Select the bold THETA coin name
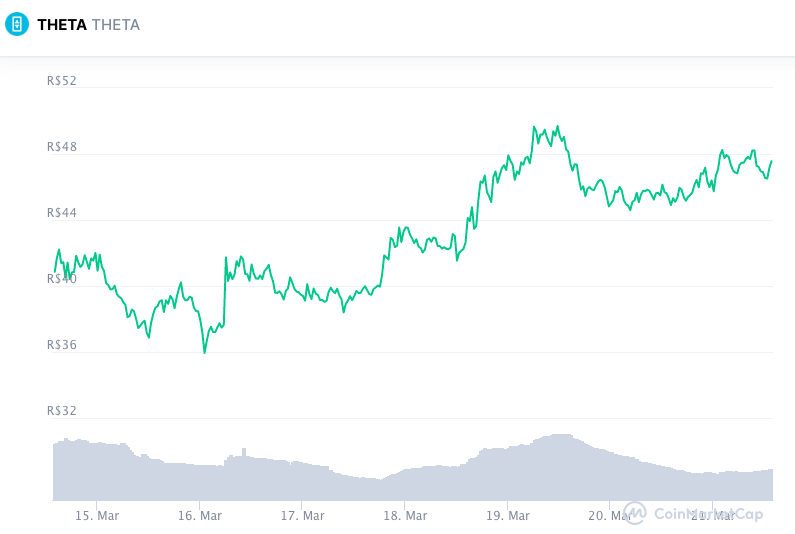This screenshot has height=534, width=795. 61,25
